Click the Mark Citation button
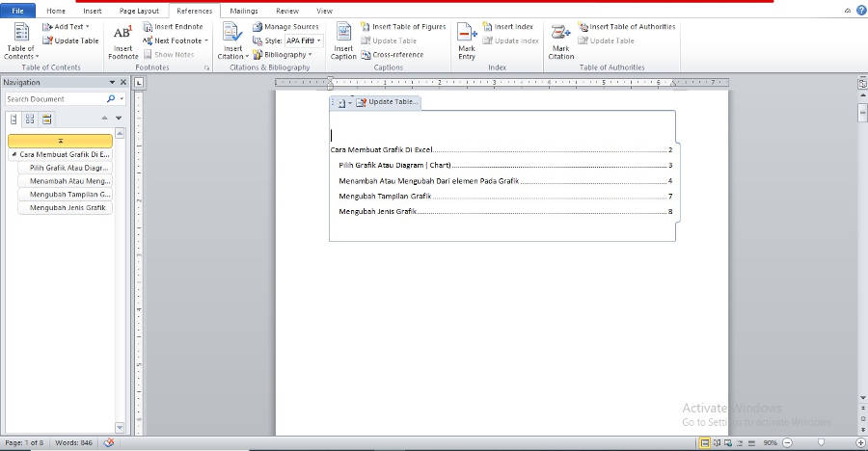 pyautogui.click(x=560, y=40)
